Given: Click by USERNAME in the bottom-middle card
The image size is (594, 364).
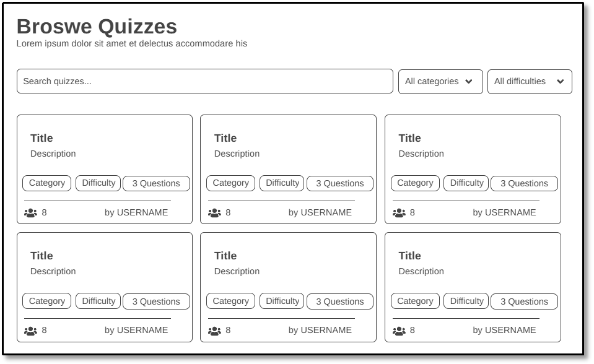Looking at the screenshot, I should (x=320, y=331).
